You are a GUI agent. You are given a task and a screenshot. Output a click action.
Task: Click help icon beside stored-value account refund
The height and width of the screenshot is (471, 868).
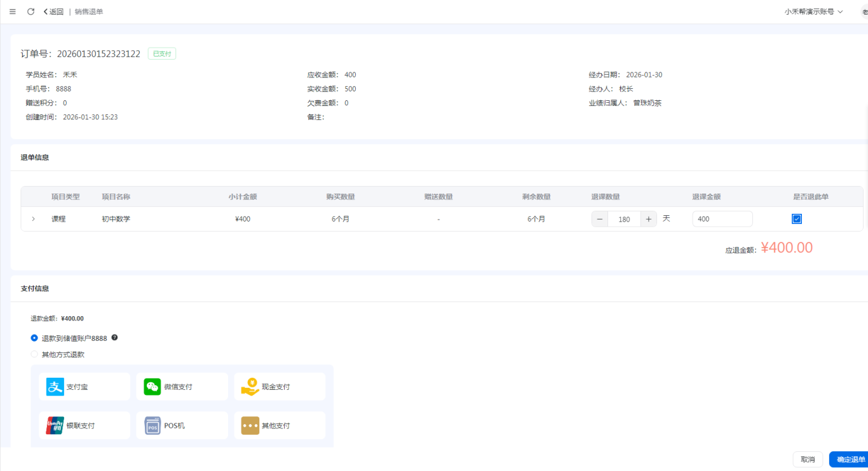click(115, 338)
